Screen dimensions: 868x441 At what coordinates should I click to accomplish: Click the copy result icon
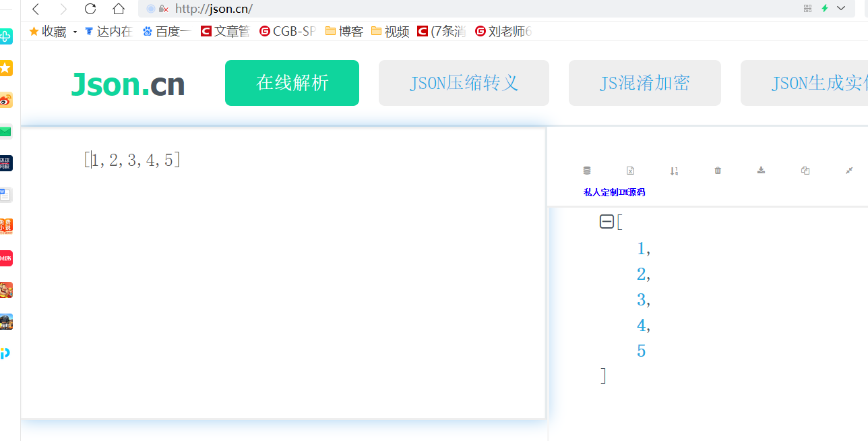[805, 171]
